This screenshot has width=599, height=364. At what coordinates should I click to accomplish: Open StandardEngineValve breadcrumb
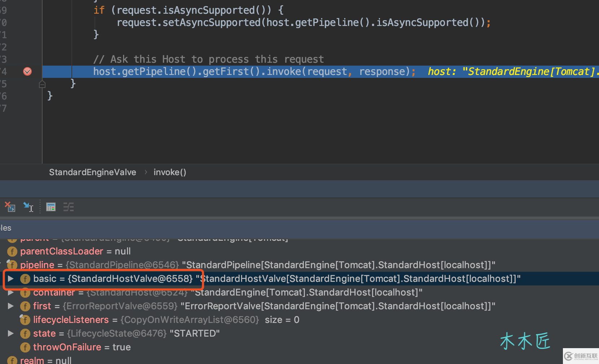pos(92,172)
